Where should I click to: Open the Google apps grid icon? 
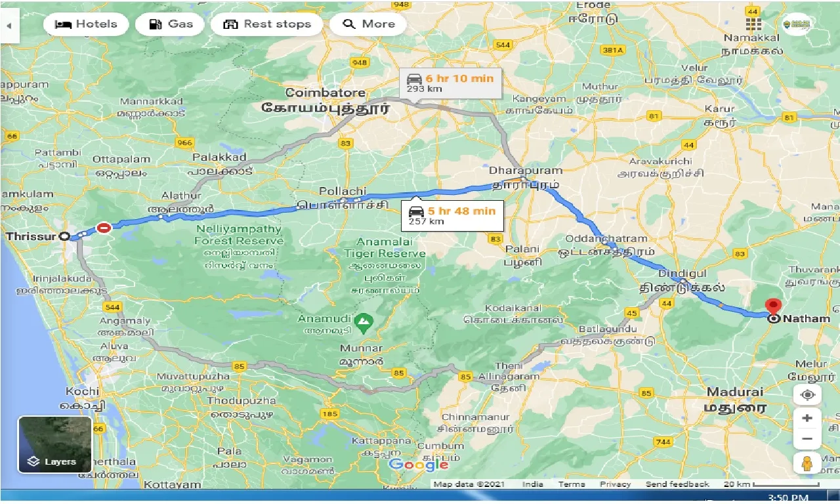[753, 24]
